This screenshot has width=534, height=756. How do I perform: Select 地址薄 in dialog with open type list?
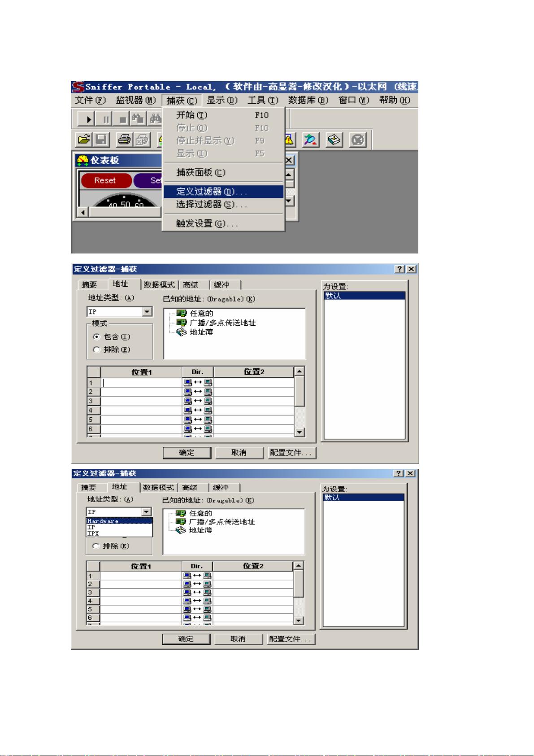(200, 530)
